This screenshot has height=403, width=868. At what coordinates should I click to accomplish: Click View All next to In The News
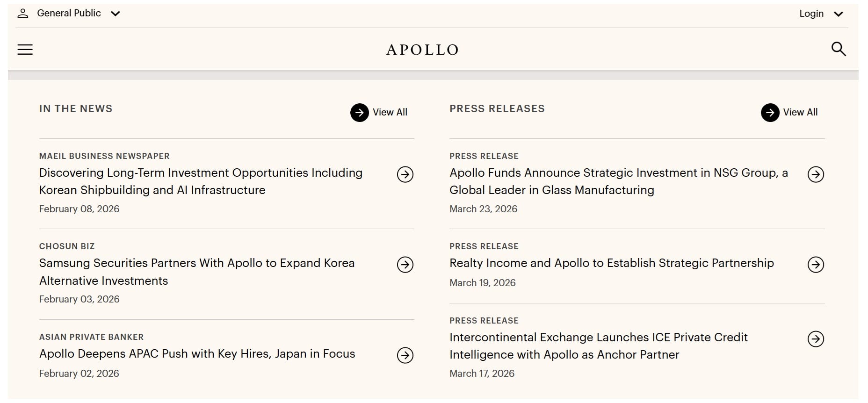pos(390,112)
